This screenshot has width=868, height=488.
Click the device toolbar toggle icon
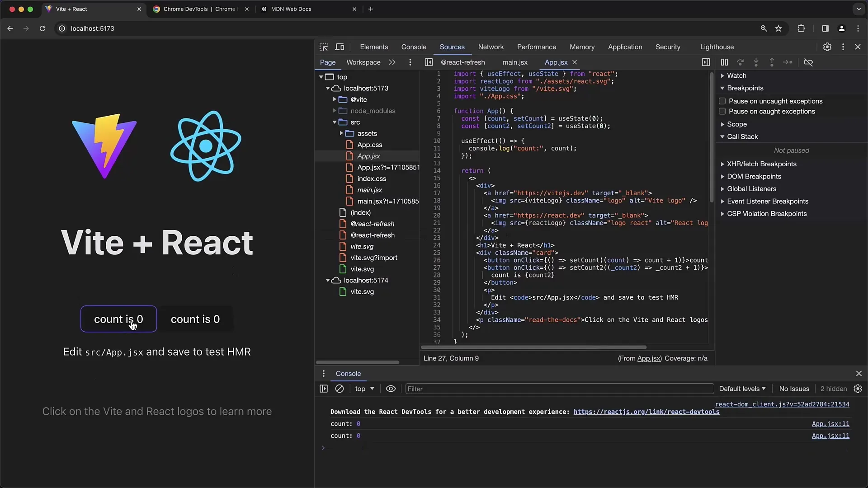tap(340, 47)
